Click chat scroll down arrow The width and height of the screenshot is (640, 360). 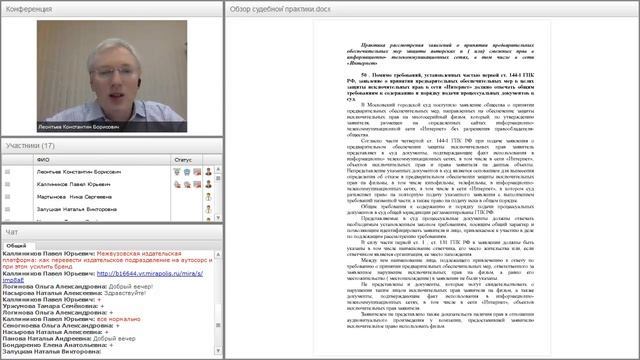218,351
